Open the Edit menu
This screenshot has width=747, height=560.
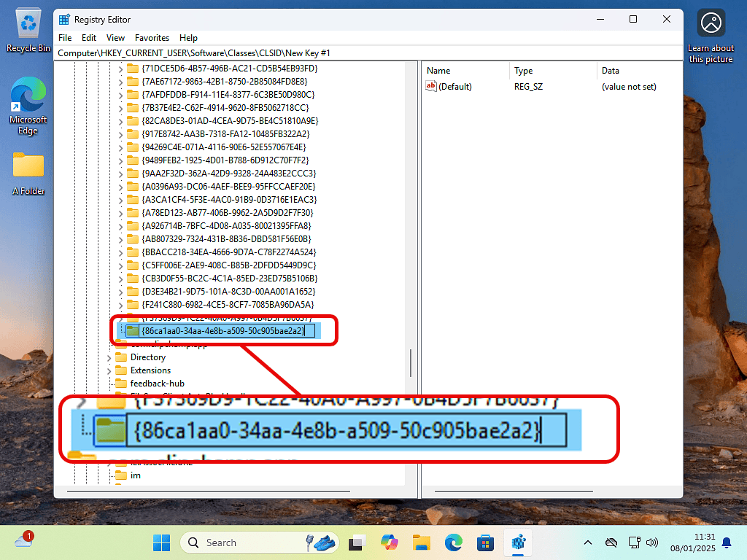point(89,38)
